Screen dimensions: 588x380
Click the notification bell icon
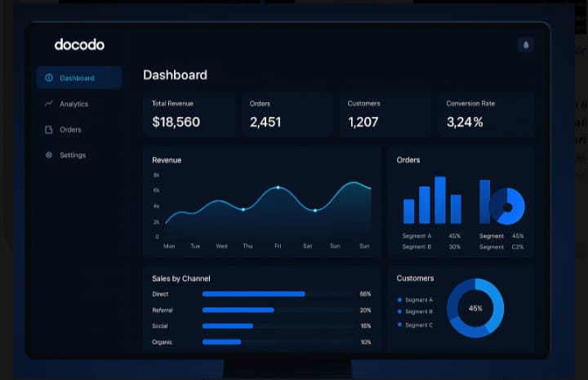[525, 45]
